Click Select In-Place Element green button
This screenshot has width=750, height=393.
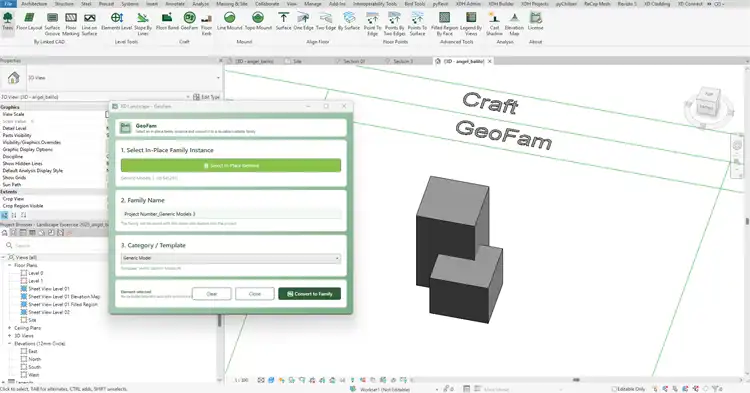click(x=231, y=165)
